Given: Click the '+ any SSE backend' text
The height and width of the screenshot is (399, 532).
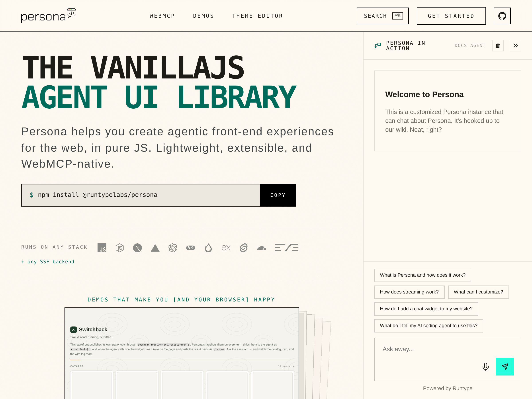Looking at the screenshot, I should click(x=48, y=262).
